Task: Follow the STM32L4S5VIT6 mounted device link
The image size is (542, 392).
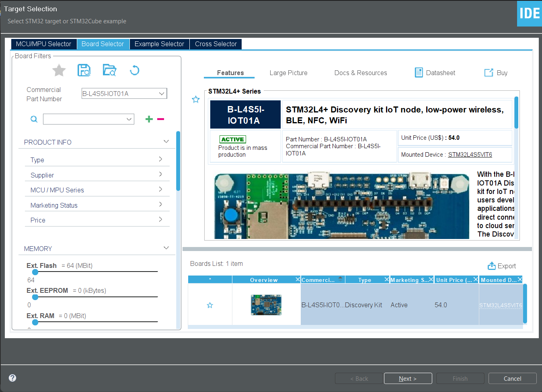Action: click(x=470, y=154)
